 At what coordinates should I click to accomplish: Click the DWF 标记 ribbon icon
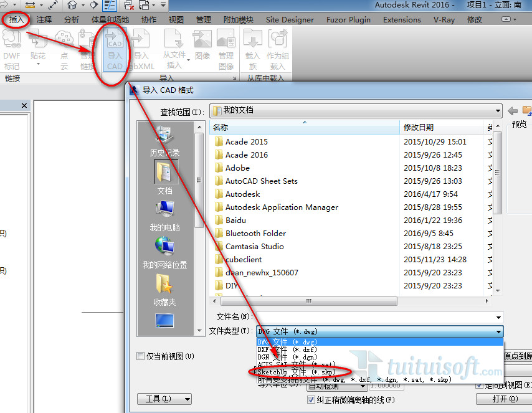[x=12, y=50]
